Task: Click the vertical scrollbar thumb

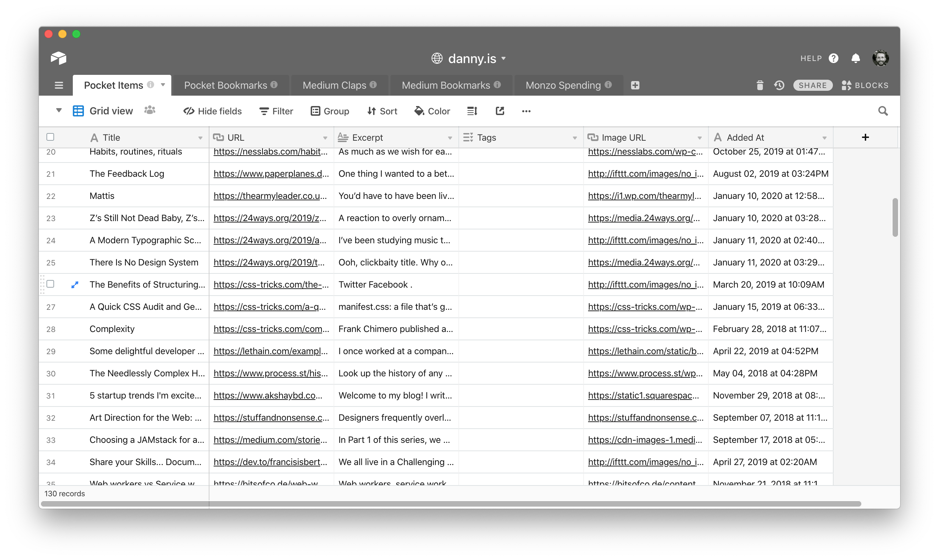Action: [895, 217]
